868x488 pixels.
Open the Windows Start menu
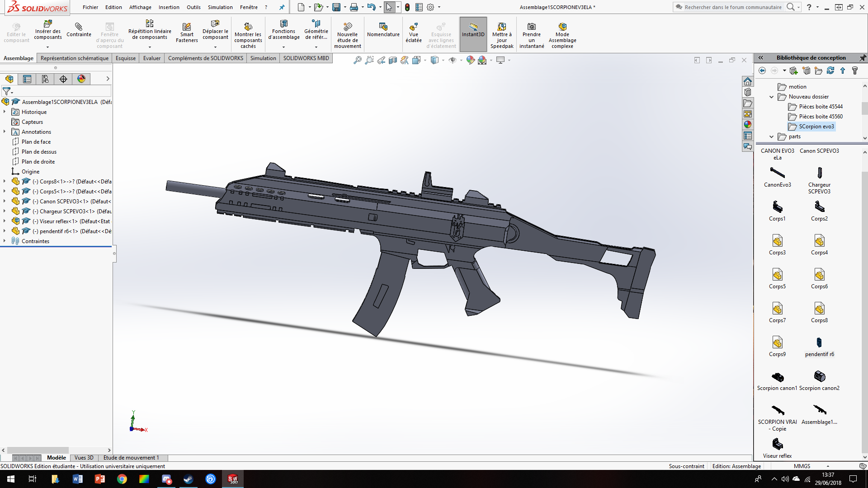[x=11, y=479]
